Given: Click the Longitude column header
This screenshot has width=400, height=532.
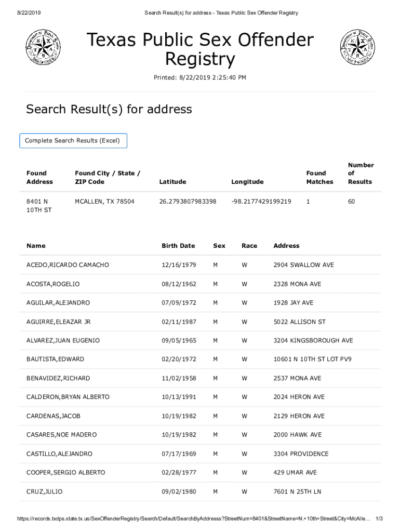Looking at the screenshot, I should coord(247,182).
